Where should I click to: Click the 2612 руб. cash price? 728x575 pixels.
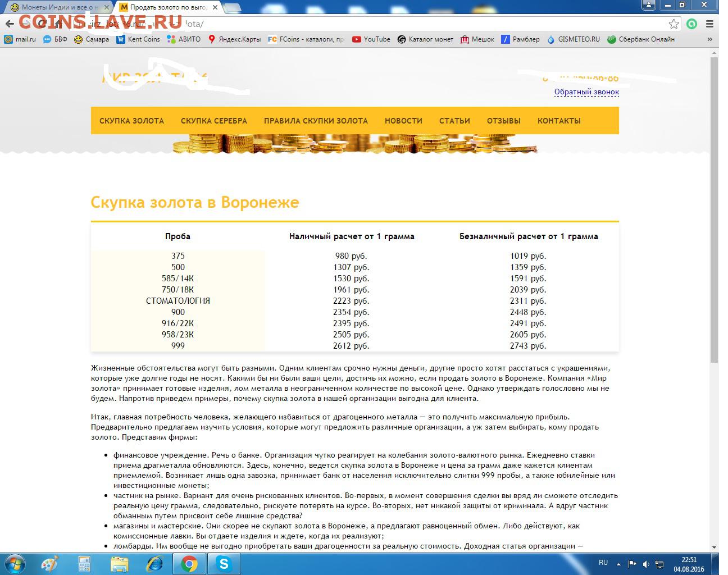(x=351, y=346)
